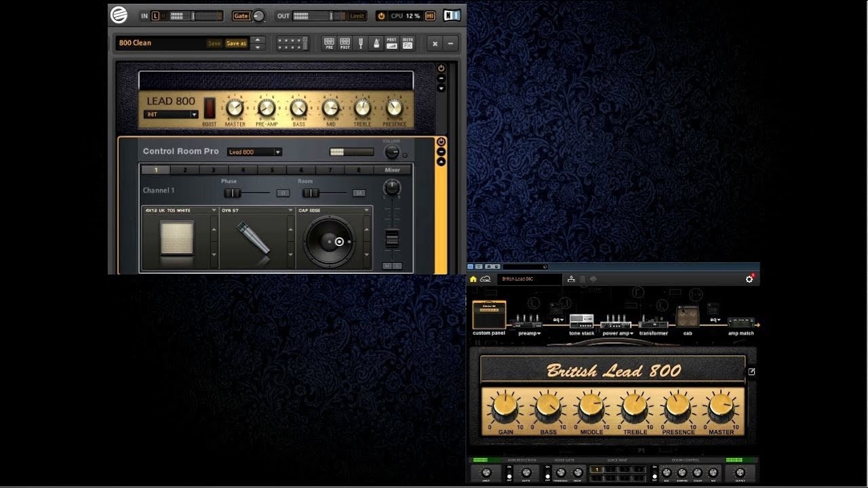
Task: Toggle the red BOOST switch on Lead 800
Action: pyautogui.click(x=210, y=108)
